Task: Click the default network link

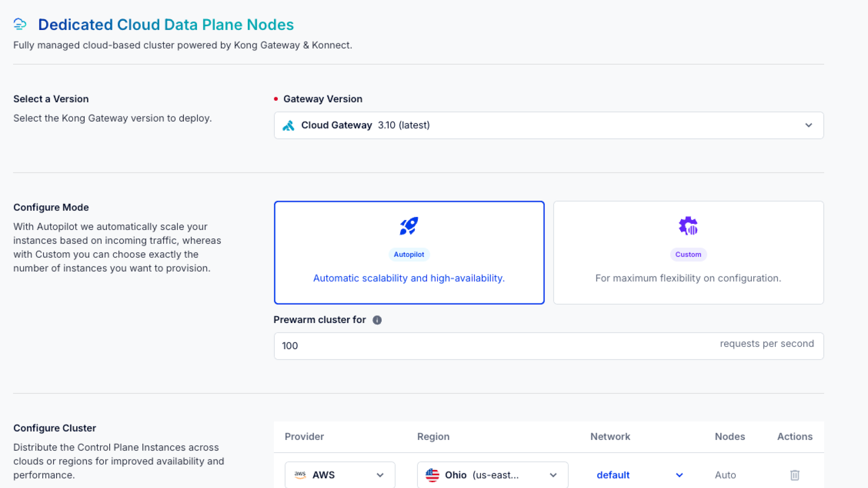Action: tap(613, 475)
